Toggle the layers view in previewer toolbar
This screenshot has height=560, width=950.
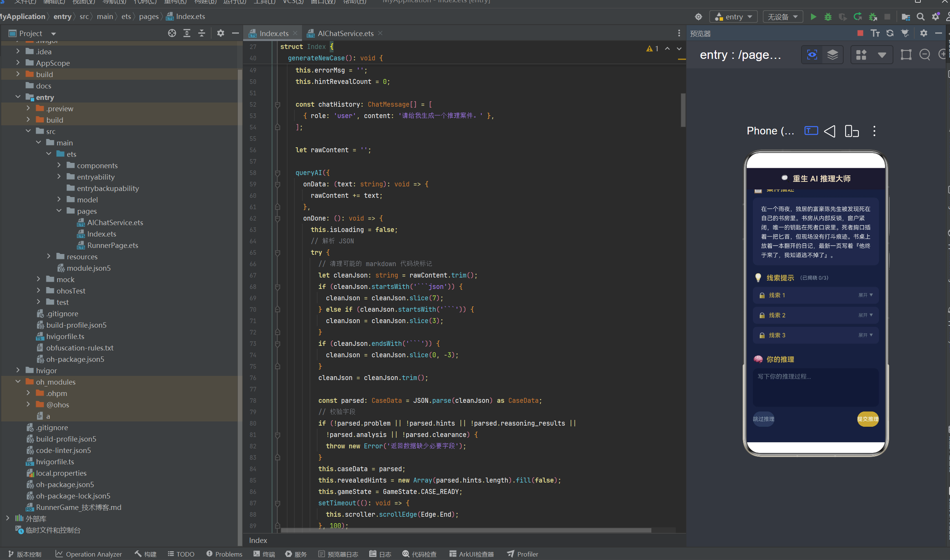click(833, 55)
